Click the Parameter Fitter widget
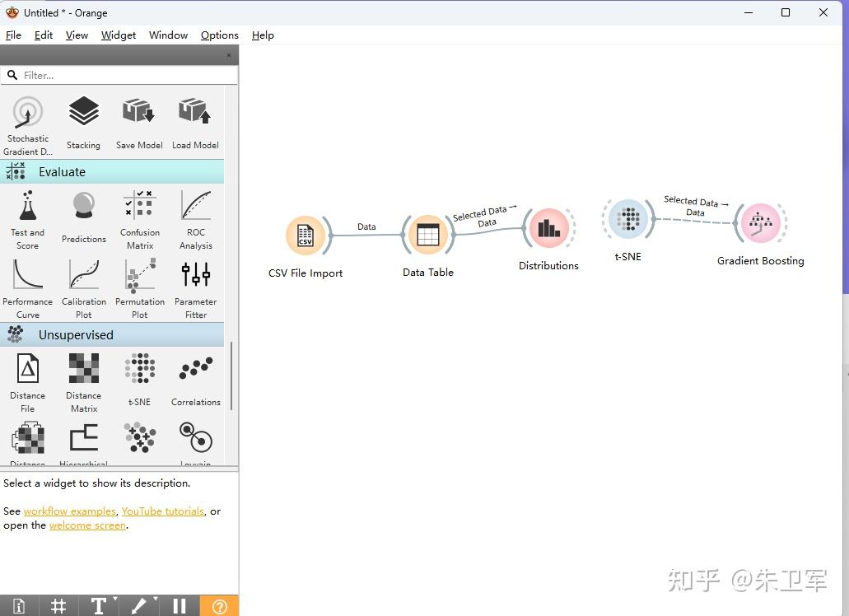Viewport: 849px width, 616px height. pos(196,289)
